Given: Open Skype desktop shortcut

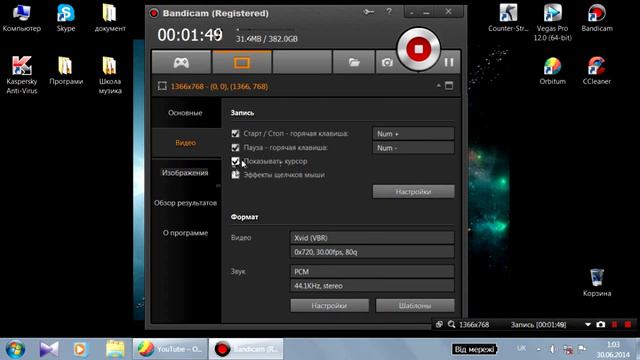Looking at the screenshot, I should [66, 18].
